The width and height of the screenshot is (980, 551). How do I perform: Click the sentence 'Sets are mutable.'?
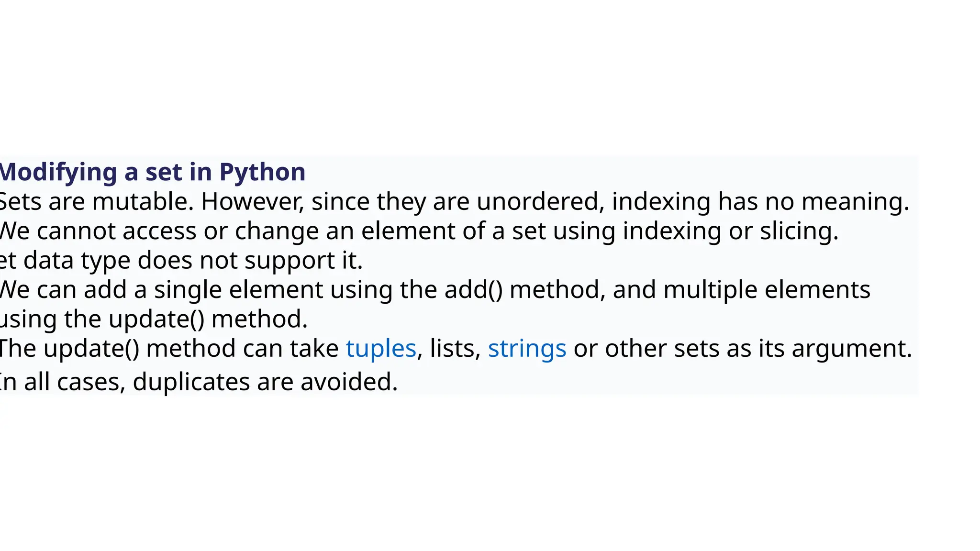(96, 201)
